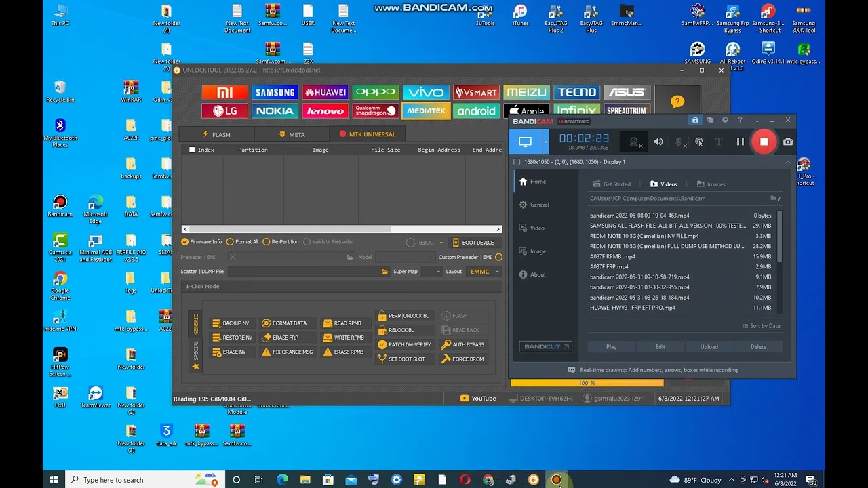Switch to FLASH tab in UnlockTool
Image resolution: width=868 pixels, height=488 pixels.
coord(216,134)
